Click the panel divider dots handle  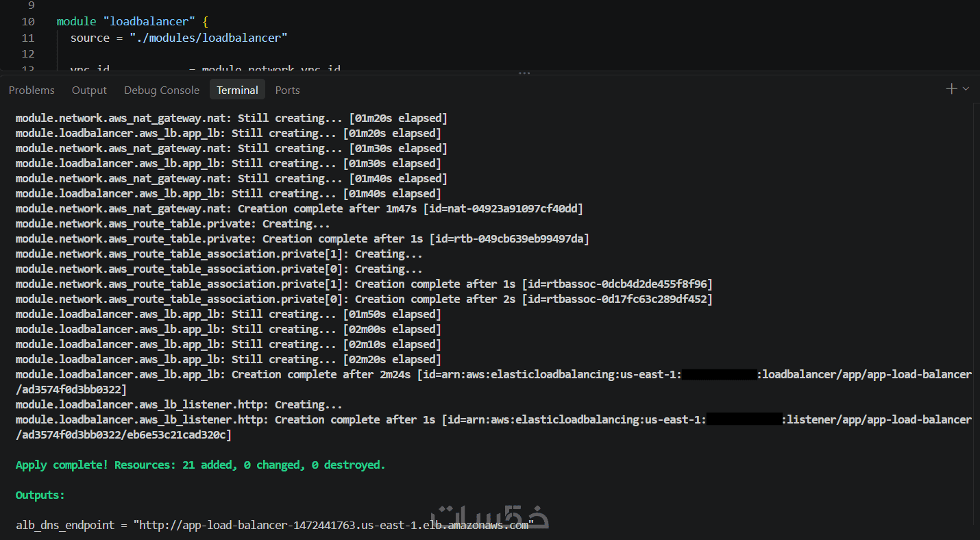[x=524, y=73]
